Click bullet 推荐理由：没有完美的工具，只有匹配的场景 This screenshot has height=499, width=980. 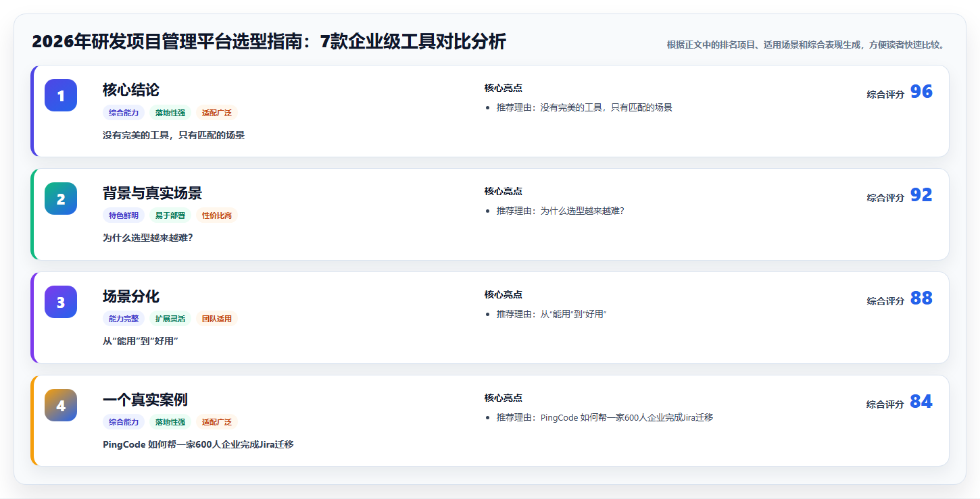click(x=584, y=107)
